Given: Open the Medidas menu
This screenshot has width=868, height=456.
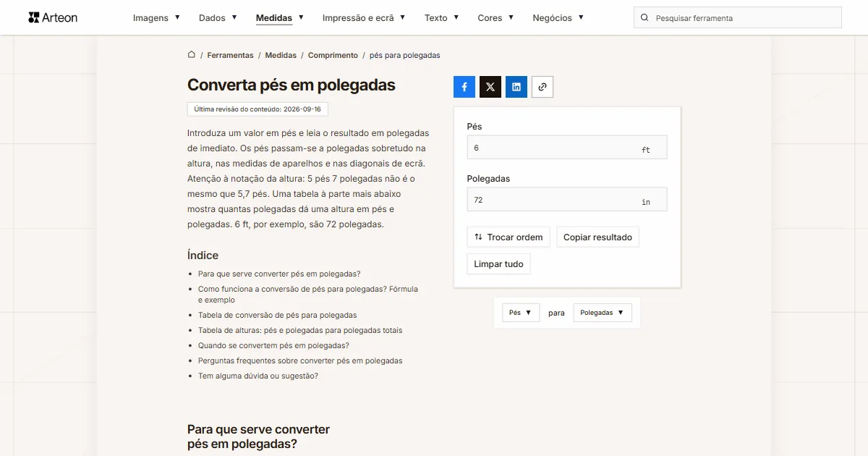Looking at the screenshot, I should [x=280, y=17].
